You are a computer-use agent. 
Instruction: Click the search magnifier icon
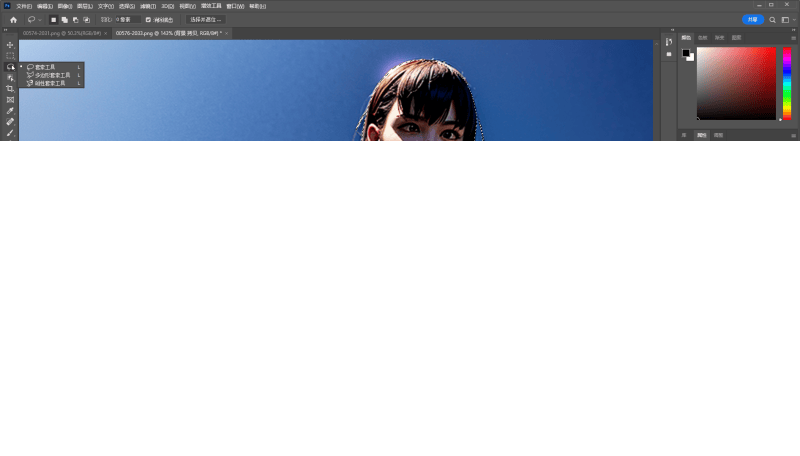(x=771, y=19)
